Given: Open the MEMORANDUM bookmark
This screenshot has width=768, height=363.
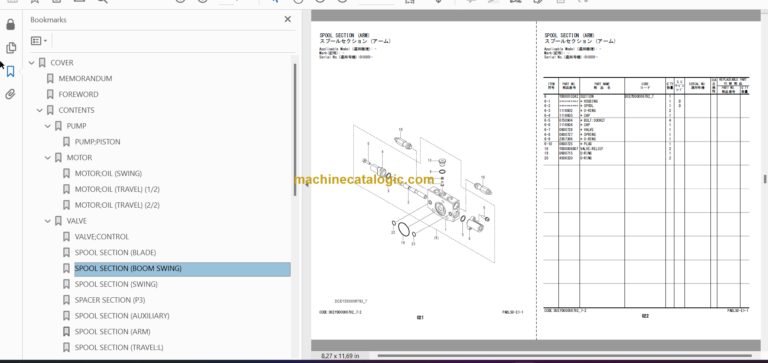Looking at the screenshot, I should point(85,78).
